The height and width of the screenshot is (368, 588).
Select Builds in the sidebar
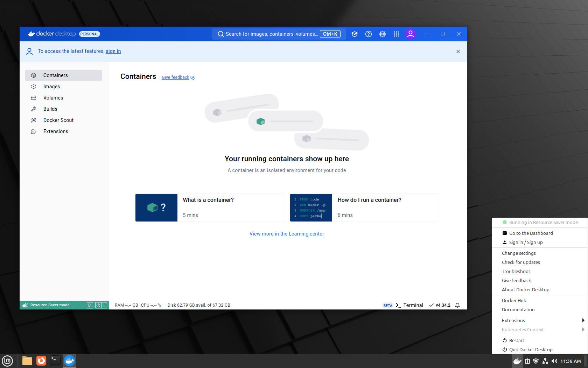coord(64,109)
